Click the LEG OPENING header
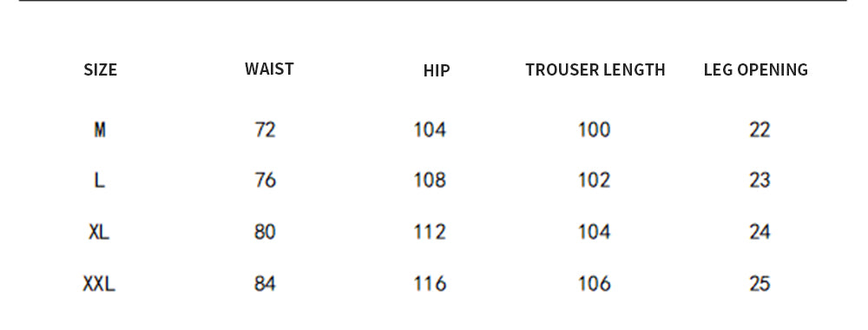 (756, 69)
